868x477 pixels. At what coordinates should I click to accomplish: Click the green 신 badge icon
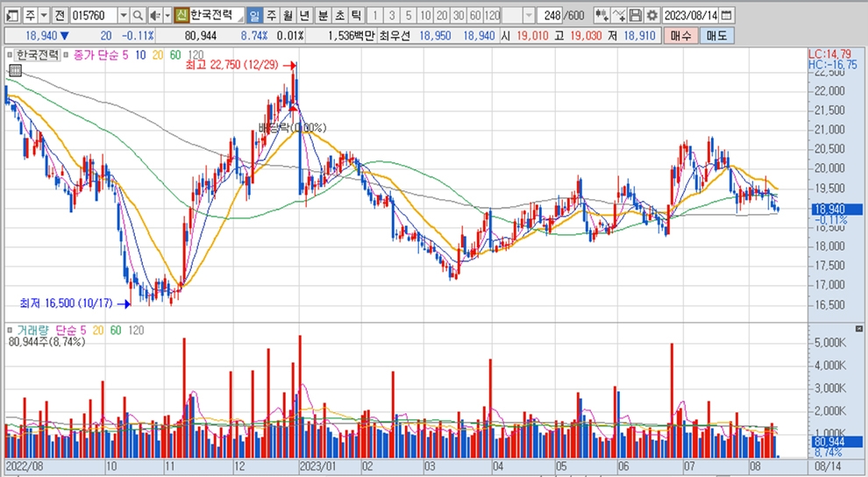(x=181, y=15)
